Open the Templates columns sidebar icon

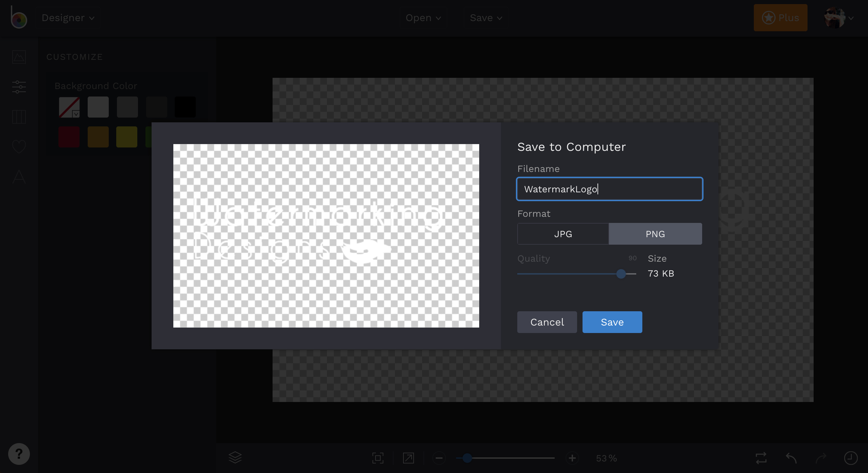tap(19, 117)
